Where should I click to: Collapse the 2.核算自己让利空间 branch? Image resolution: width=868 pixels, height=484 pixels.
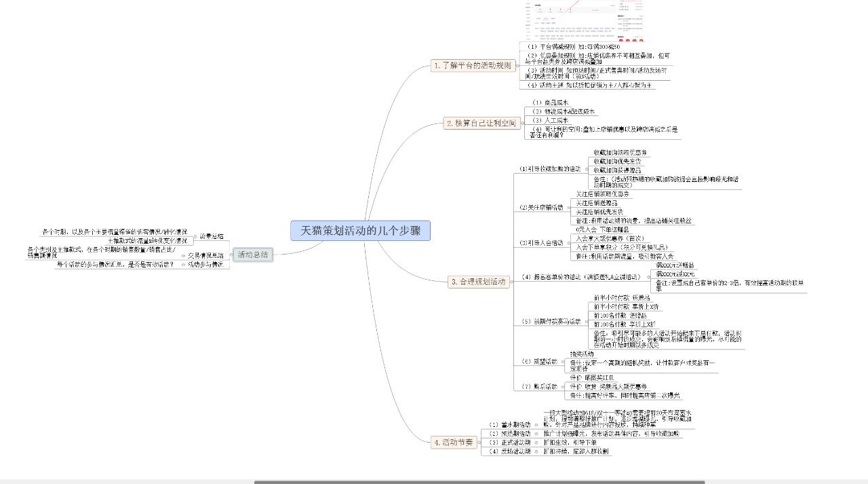(523, 124)
